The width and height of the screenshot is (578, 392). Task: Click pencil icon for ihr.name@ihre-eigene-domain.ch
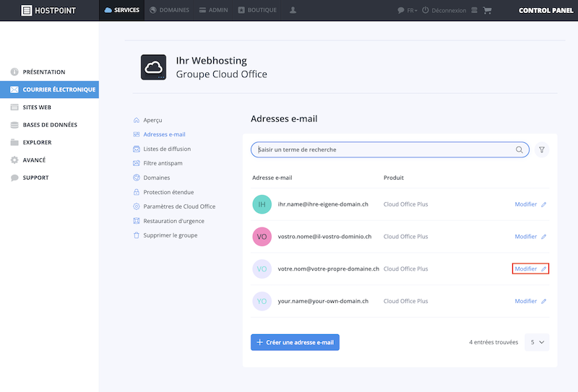(x=544, y=204)
